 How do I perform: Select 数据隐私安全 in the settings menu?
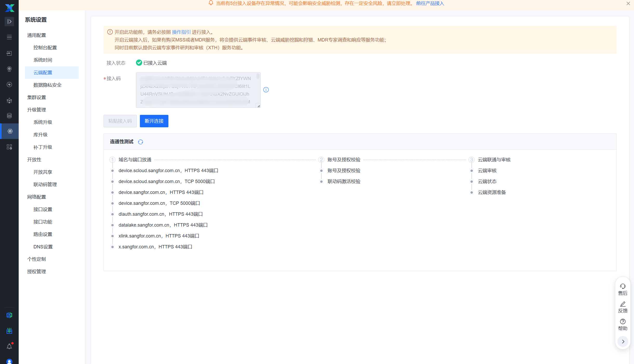(x=47, y=85)
